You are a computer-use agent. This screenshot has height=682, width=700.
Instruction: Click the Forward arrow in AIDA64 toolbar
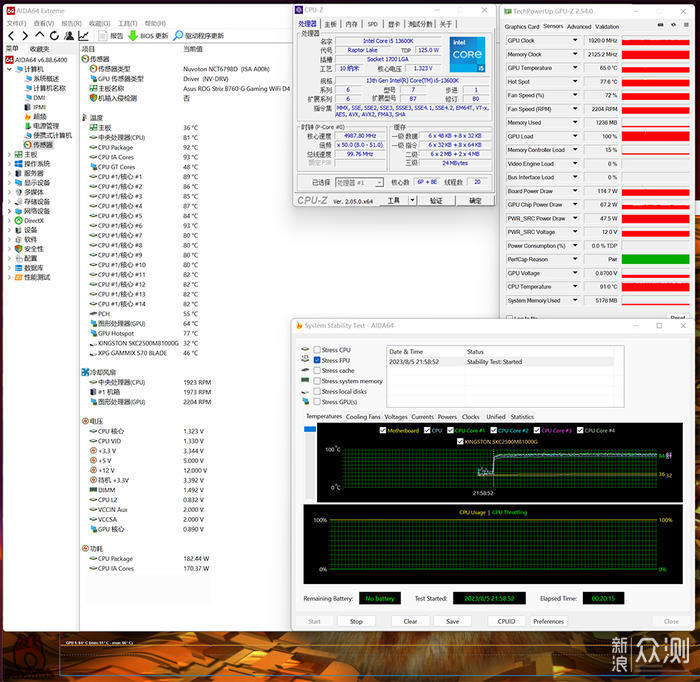click(25, 36)
